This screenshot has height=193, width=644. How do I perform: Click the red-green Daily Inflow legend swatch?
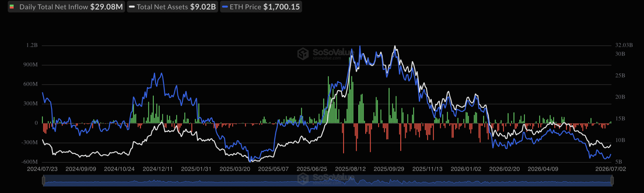(12, 7)
